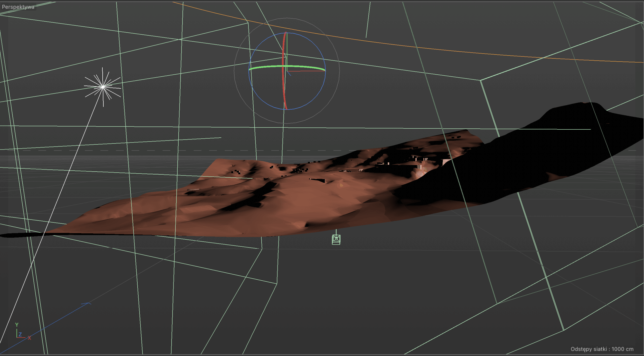Click the green Y letter in the axis indicator
Viewport: 644px width, 356px height.
[x=17, y=325]
